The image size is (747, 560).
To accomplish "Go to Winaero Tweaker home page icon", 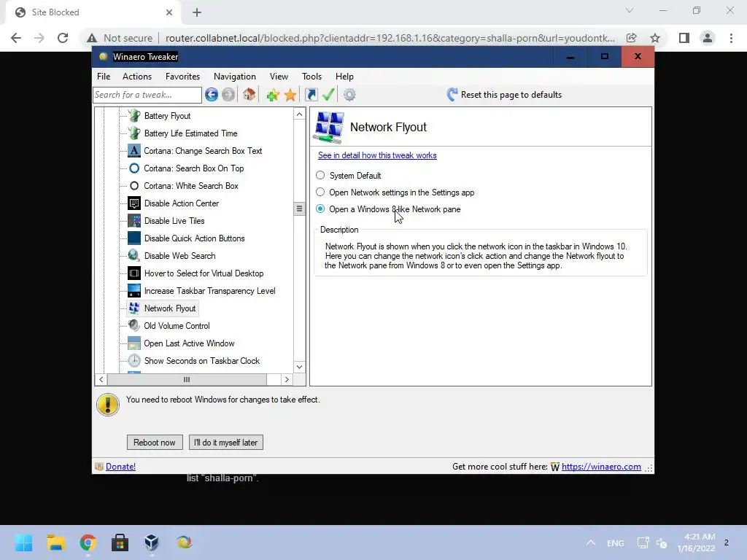I will point(249,94).
